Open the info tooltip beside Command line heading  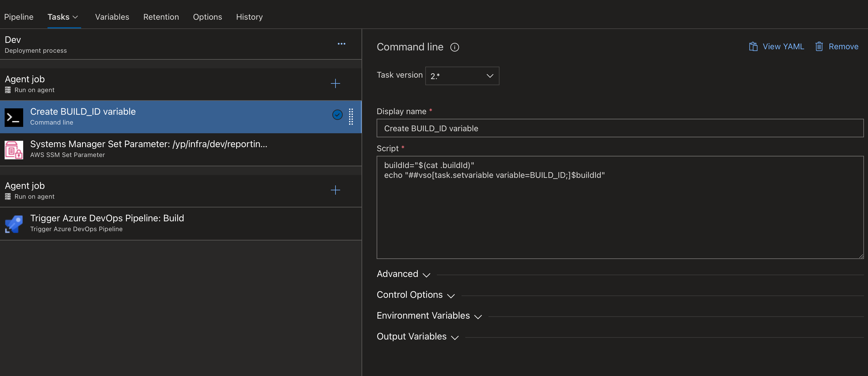coord(455,47)
